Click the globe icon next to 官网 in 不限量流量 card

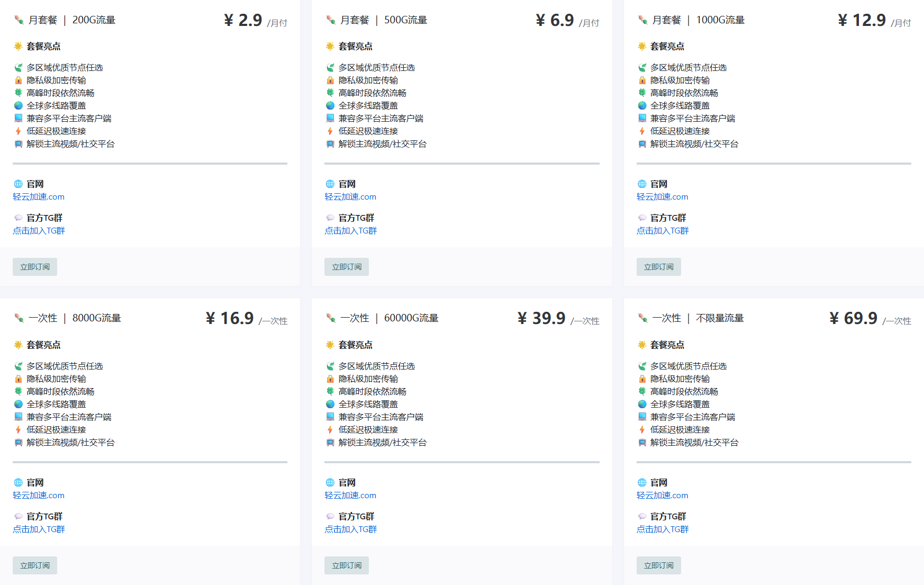[642, 483]
